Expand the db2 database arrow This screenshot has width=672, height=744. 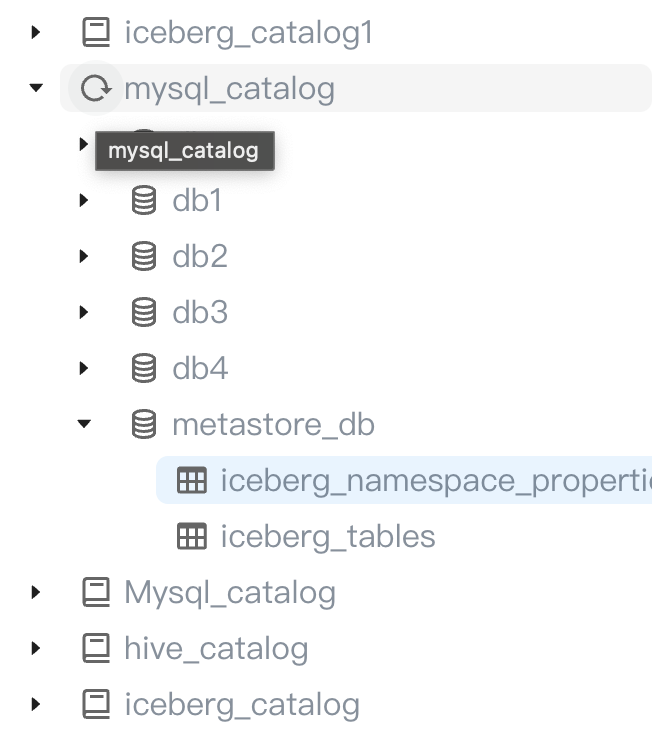(85, 257)
